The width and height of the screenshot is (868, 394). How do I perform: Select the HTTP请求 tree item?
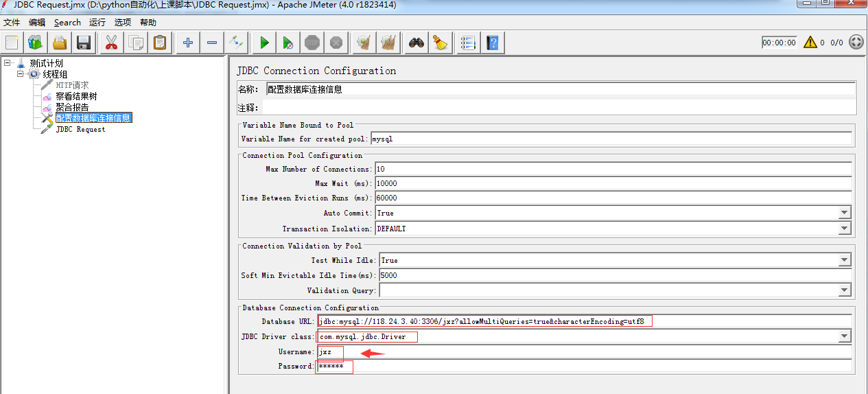(72, 85)
